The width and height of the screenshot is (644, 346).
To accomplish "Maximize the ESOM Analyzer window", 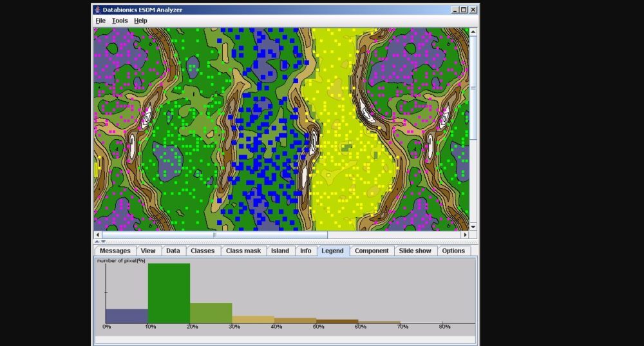I will (x=464, y=10).
